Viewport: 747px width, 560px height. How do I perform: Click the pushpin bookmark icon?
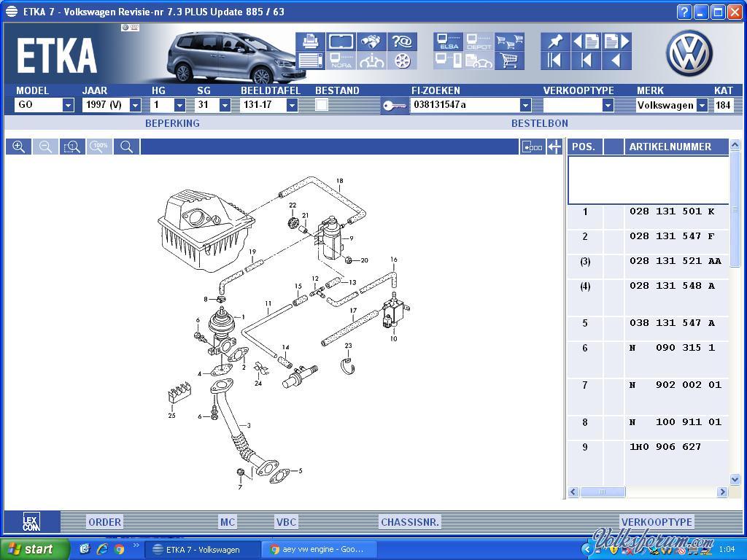[555, 42]
